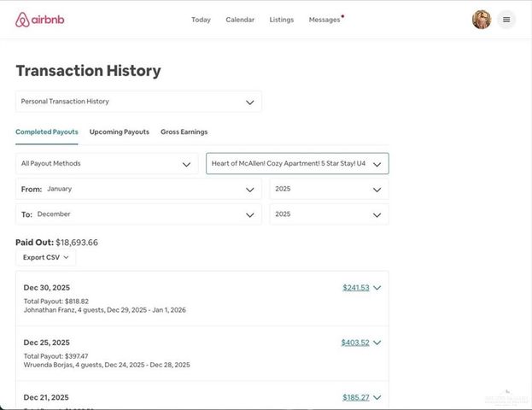Image resolution: width=532 pixels, height=410 pixels.
Task: Click the Airbnb logo
Action: point(39,20)
